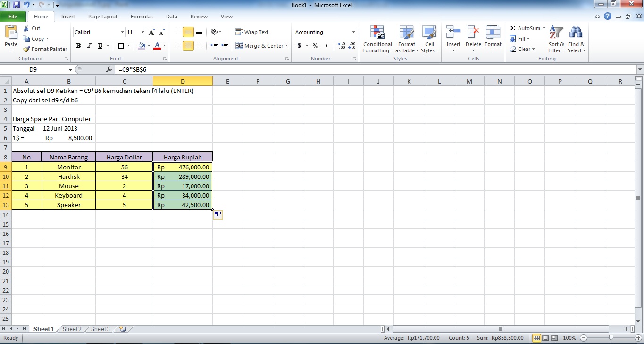Toggle italic formatting
The image size is (644, 344).
click(89, 46)
